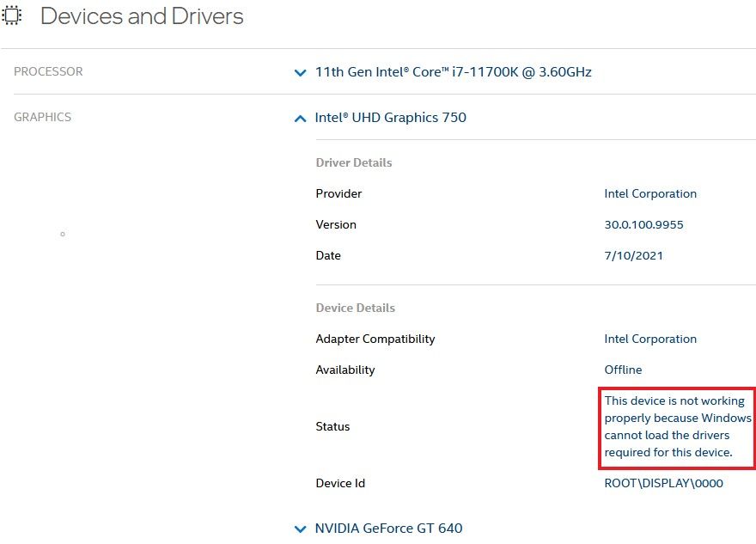
Task: Click the GRAPHICS section label
Action: pyautogui.click(x=42, y=117)
